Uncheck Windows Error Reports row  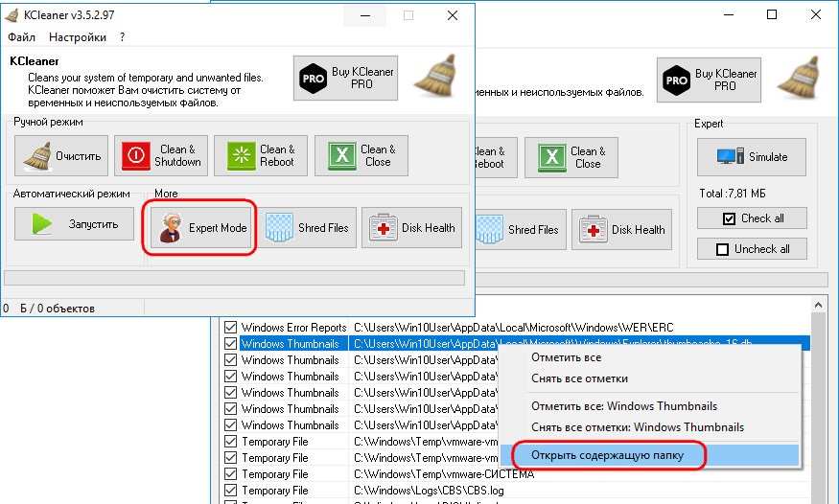tap(231, 327)
